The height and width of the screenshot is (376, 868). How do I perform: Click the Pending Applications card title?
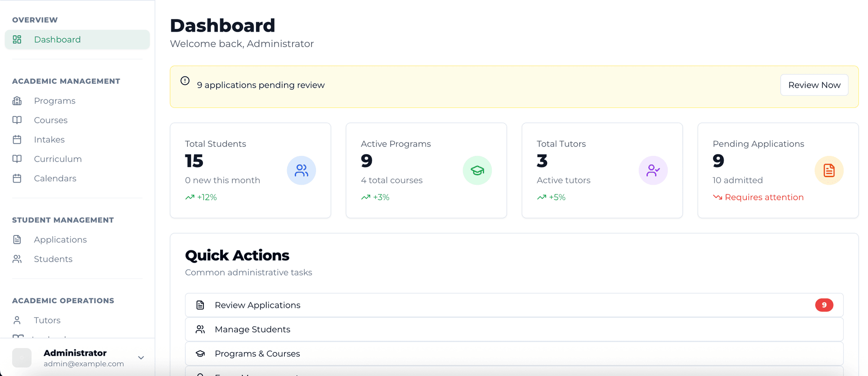click(758, 144)
